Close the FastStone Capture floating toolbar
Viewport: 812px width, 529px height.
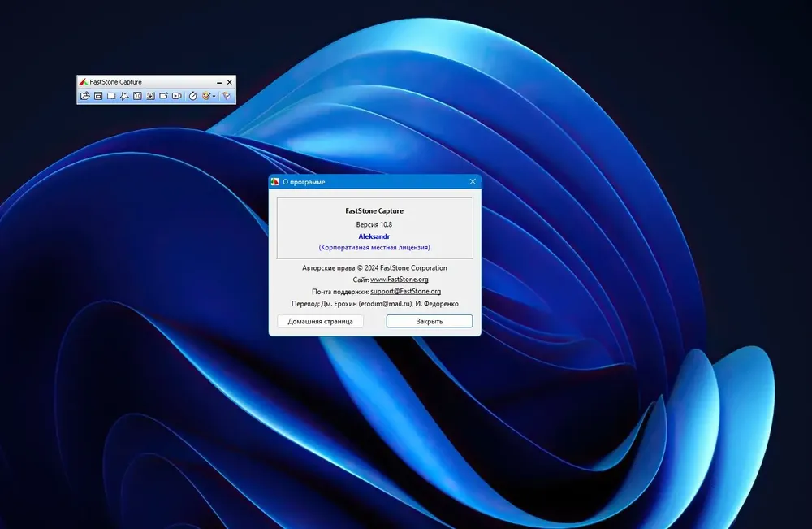230,82
